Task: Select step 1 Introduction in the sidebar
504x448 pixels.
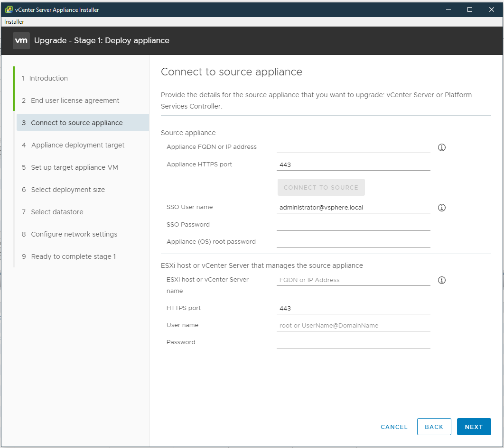Action: [x=49, y=78]
